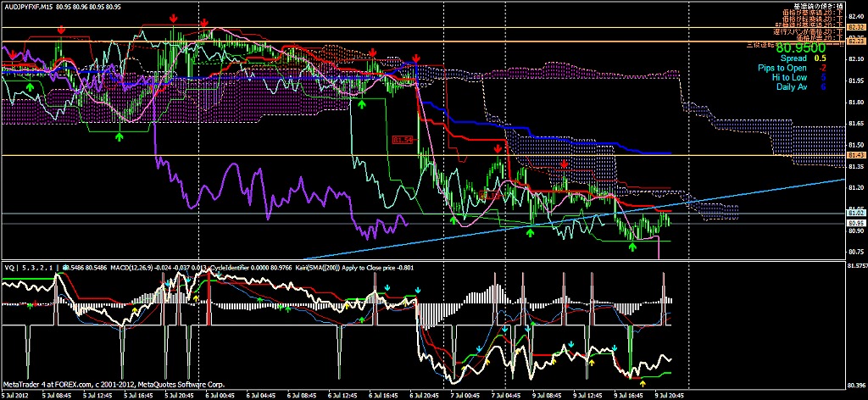Click the 5 Jul 2012 date on time axis

(x=14, y=395)
